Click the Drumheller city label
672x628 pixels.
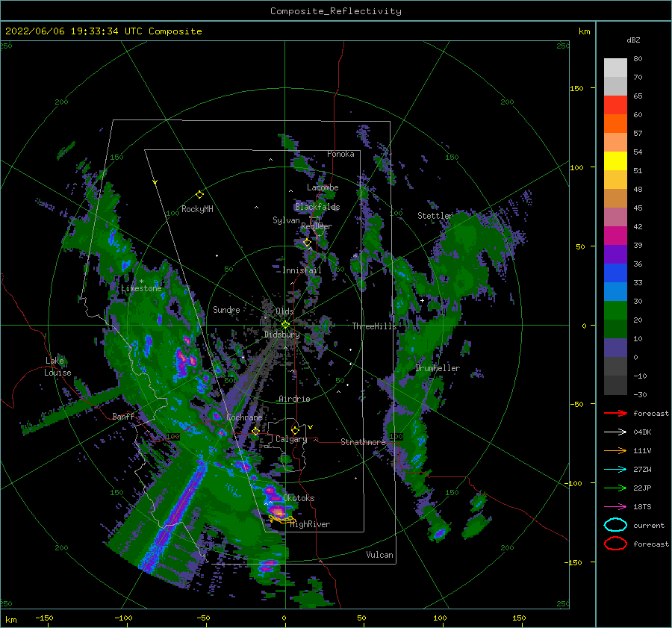pyautogui.click(x=438, y=368)
